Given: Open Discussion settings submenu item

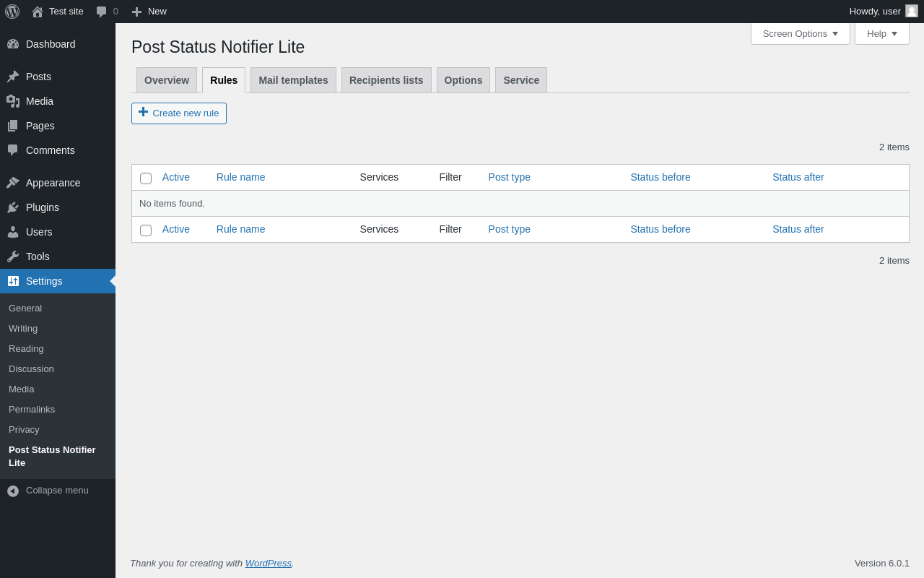Looking at the screenshot, I should (x=31, y=368).
